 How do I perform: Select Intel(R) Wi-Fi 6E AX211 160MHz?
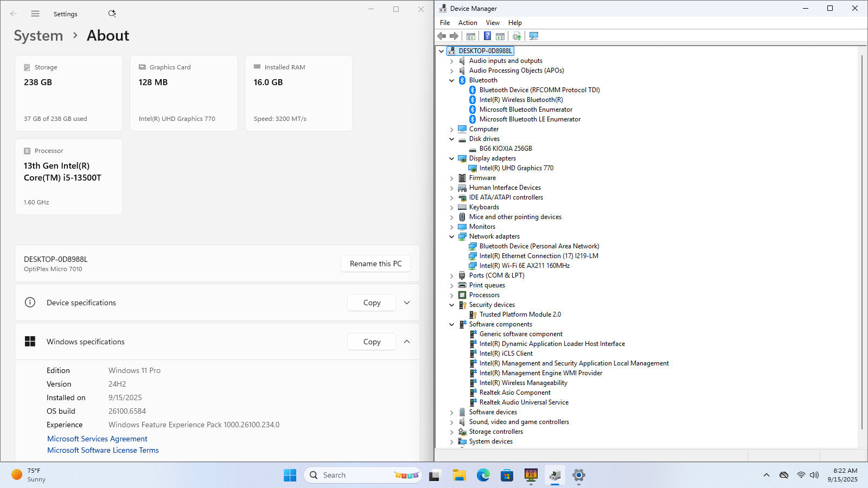coord(524,266)
